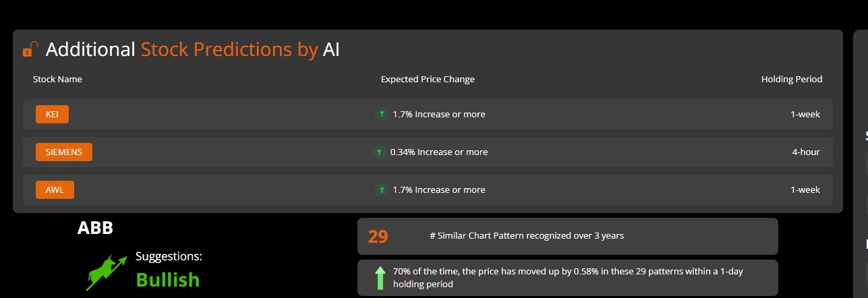Click KEI's 1-week holding period value
Viewport: 868px width, 298px height.
[805, 115]
